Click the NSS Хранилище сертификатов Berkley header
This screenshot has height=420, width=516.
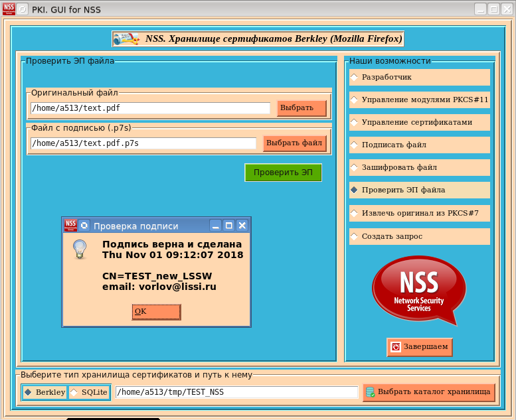(258, 39)
